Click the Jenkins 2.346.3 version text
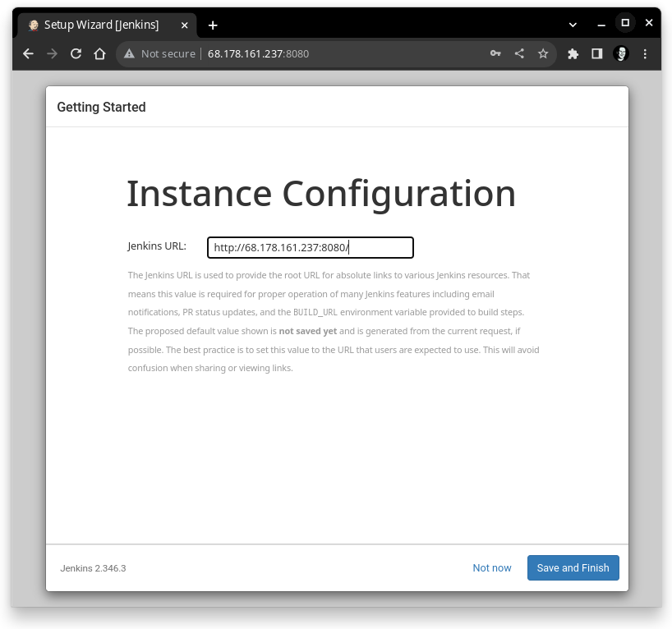 point(93,568)
